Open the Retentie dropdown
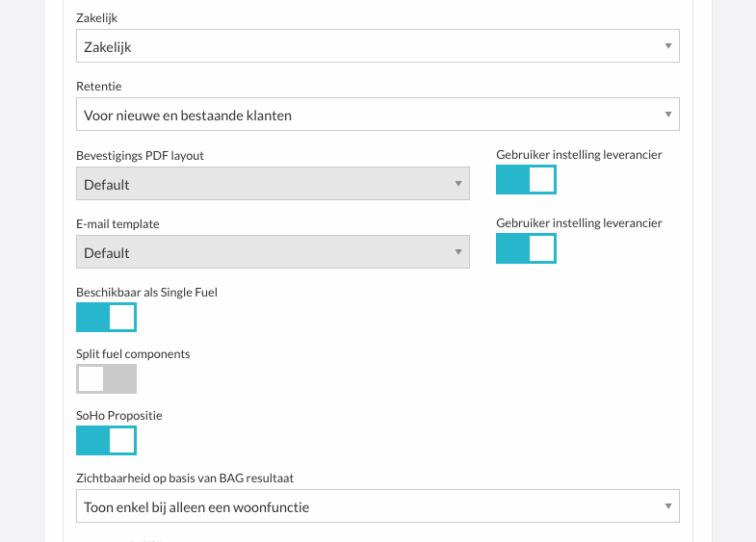 pyautogui.click(x=378, y=115)
